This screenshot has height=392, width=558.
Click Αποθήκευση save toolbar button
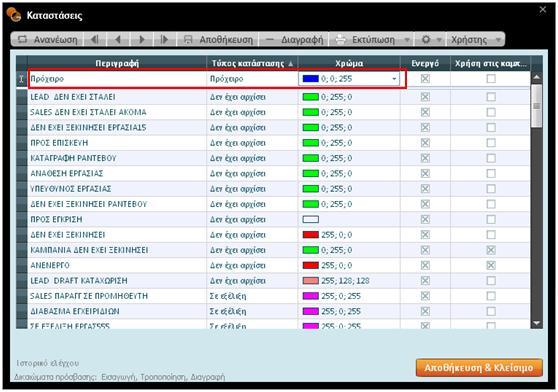click(218, 39)
